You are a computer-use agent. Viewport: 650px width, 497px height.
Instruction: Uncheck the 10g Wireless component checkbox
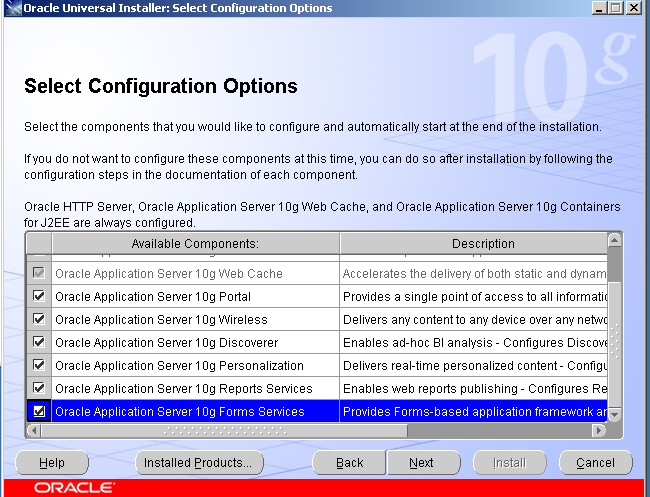coord(39,319)
